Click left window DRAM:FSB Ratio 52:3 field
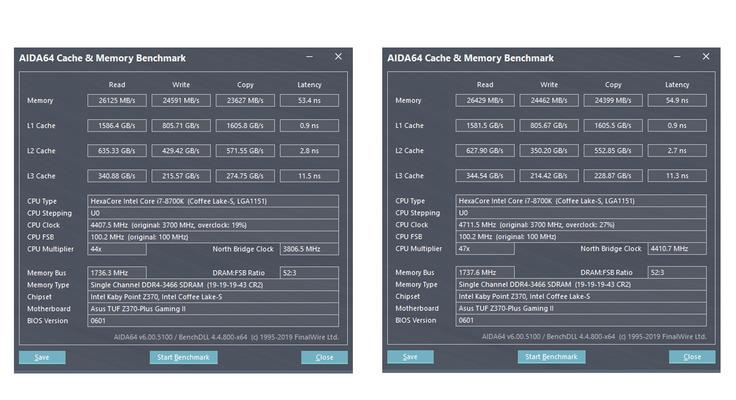 (x=309, y=273)
